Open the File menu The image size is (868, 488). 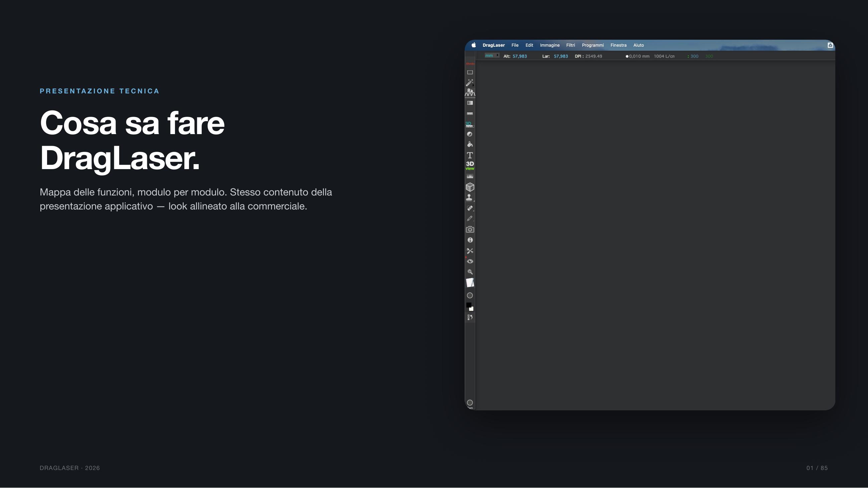pos(515,45)
